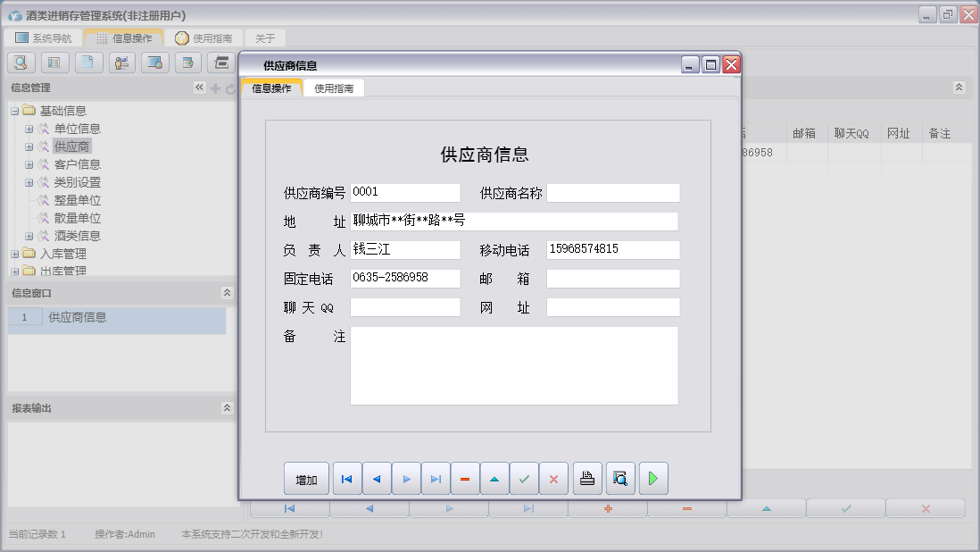Expand the 客户信息 tree node
The width and height of the screenshot is (980, 552).
click(x=29, y=164)
